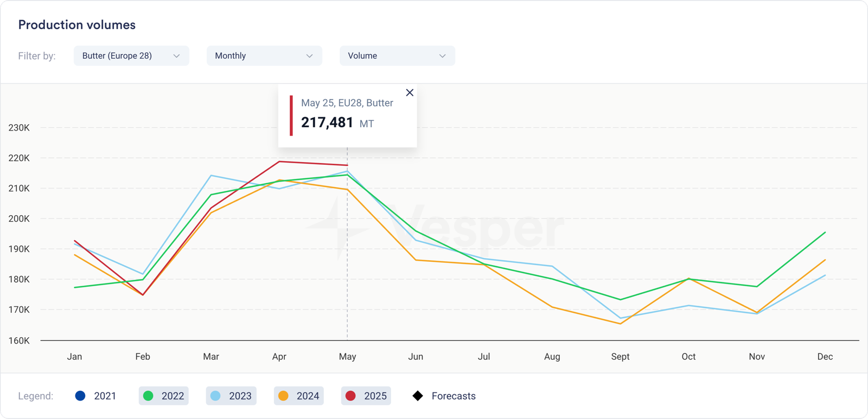Click chevron arrow in Monthly filter
This screenshot has height=419, width=868.
click(309, 56)
